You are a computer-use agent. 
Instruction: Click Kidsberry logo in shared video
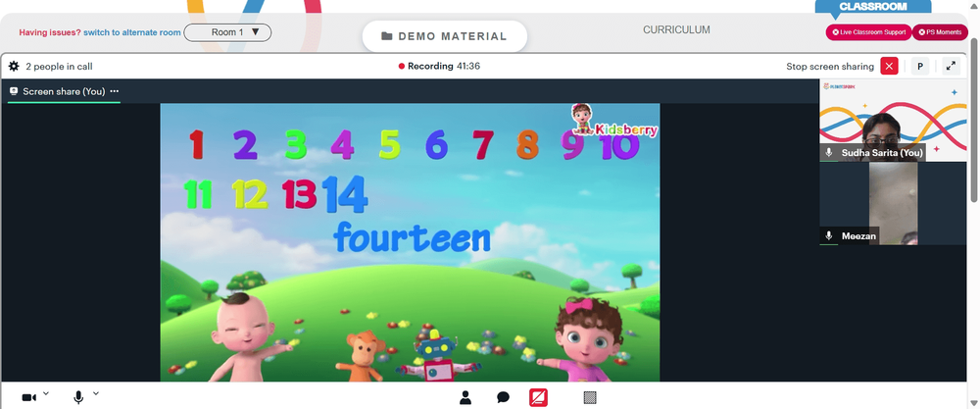pyautogui.click(x=614, y=122)
